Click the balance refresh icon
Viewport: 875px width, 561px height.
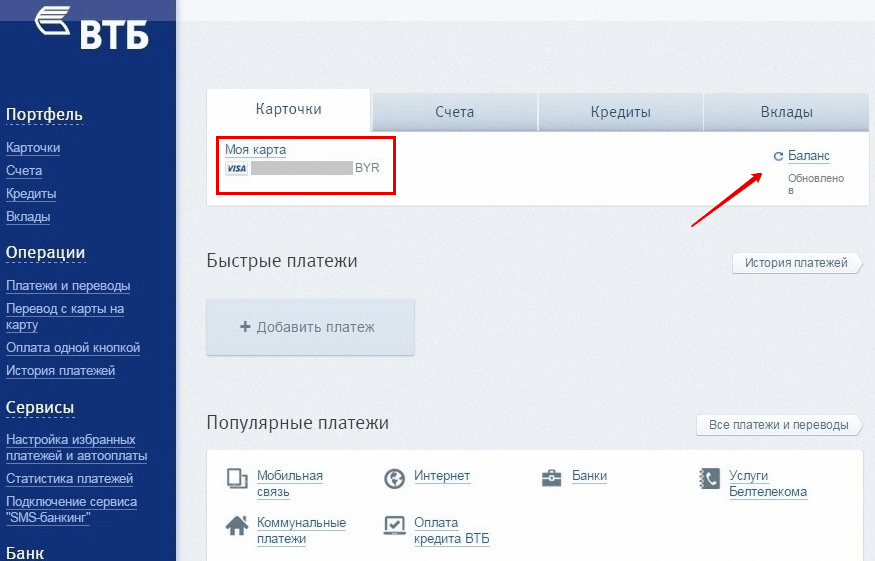778,157
